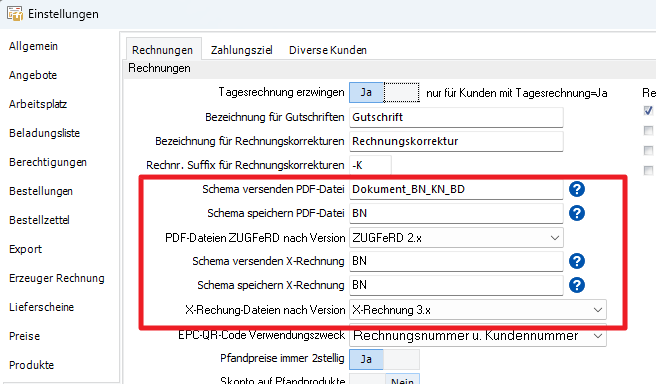Open help for Schema speichern X-Rechnung
This screenshot has height=384, width=656.
click(x=577, y=285)
